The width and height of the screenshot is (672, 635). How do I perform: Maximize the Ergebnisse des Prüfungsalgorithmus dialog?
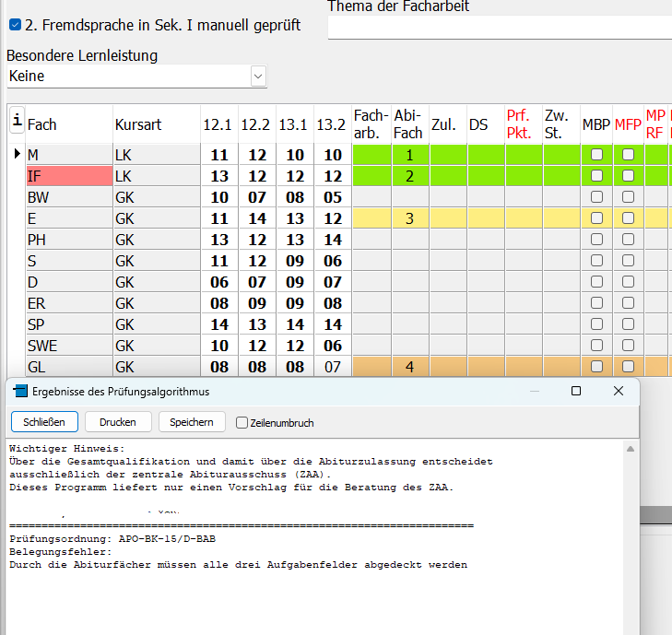[x=576, y=391]
